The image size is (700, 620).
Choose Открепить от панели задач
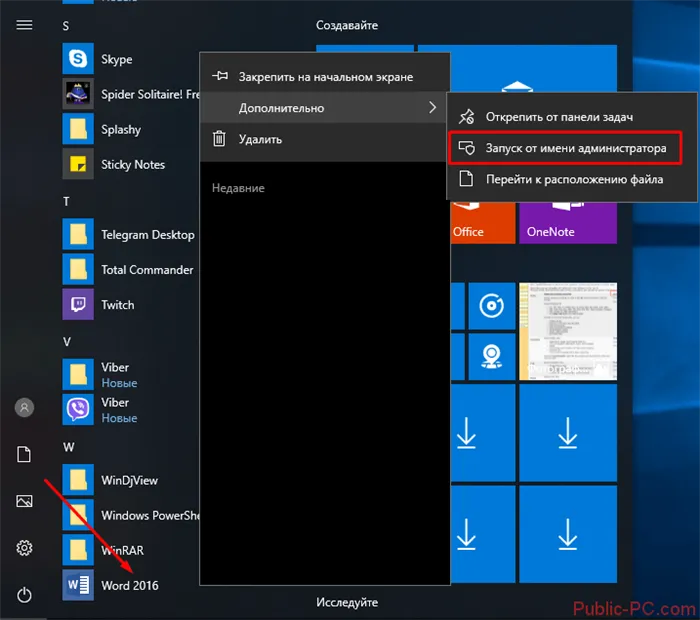[572, 117]
